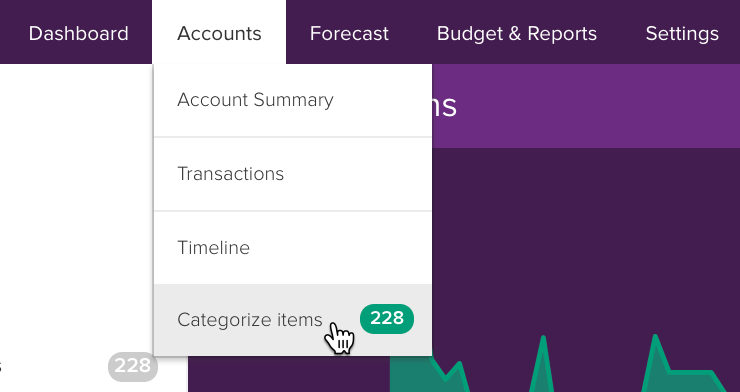Select the Categorize items menu entry
Image resolution: width=740 pixels, height=392 pixels.
(293, 320)
